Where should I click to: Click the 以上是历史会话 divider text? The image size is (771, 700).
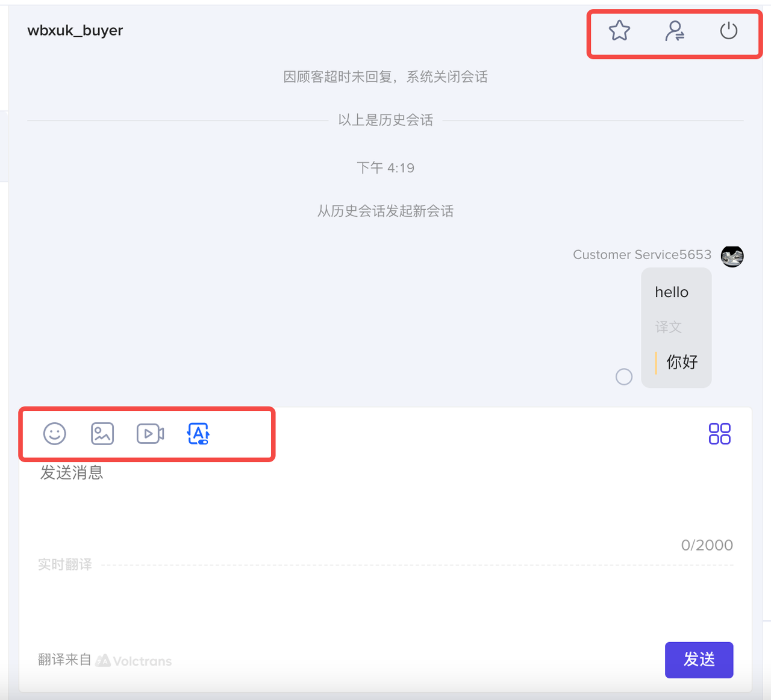385,120
